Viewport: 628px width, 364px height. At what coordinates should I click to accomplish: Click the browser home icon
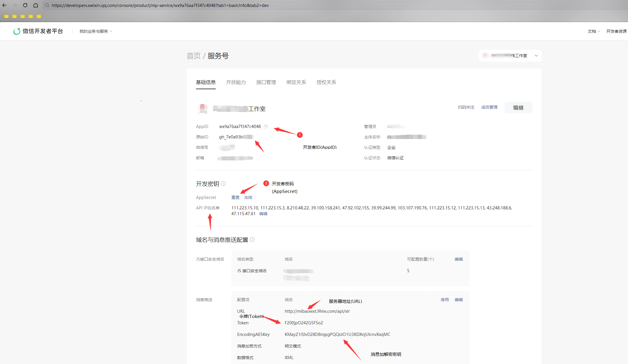(x=35, y=5)
